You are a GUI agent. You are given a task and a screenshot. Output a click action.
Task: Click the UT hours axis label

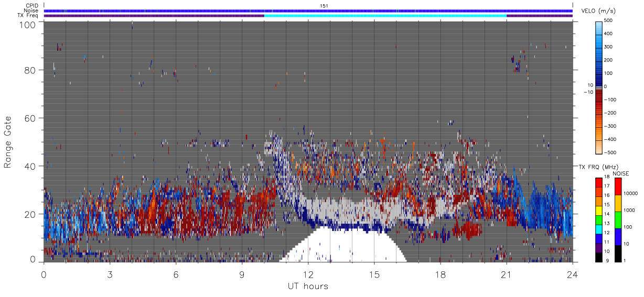308,286
